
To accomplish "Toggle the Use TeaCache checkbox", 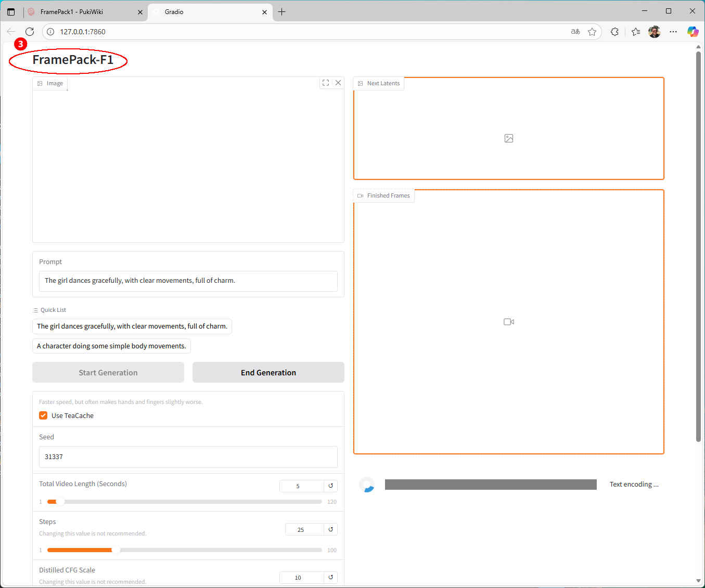I will click(x=43, y=415).
